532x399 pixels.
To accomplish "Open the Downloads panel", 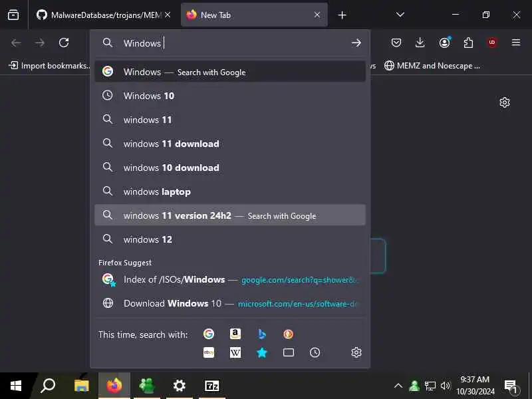I will 420,43.
